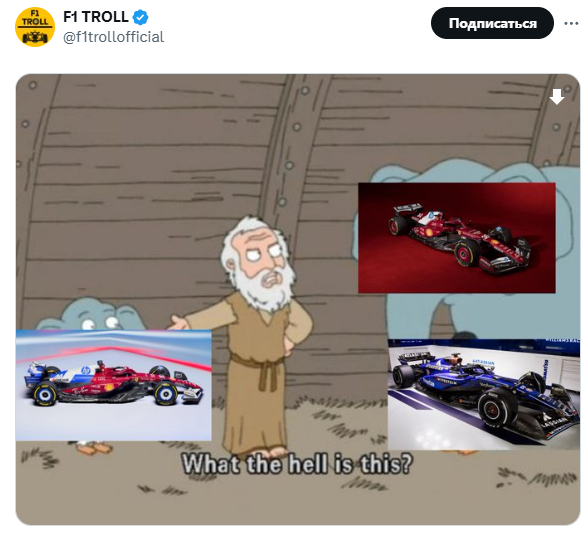Select the blue Williams car picture

484,394
